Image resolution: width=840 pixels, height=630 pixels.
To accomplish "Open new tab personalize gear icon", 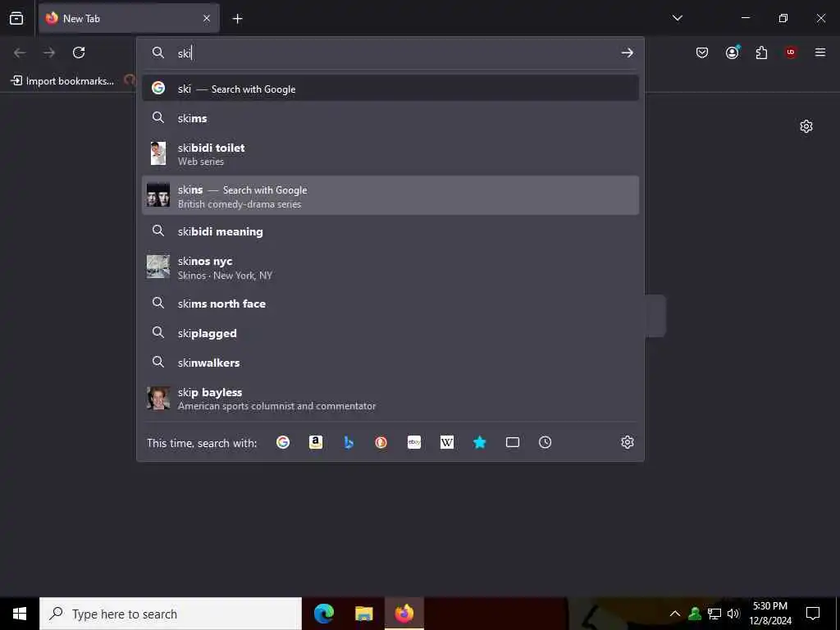I will coord(806,126).
